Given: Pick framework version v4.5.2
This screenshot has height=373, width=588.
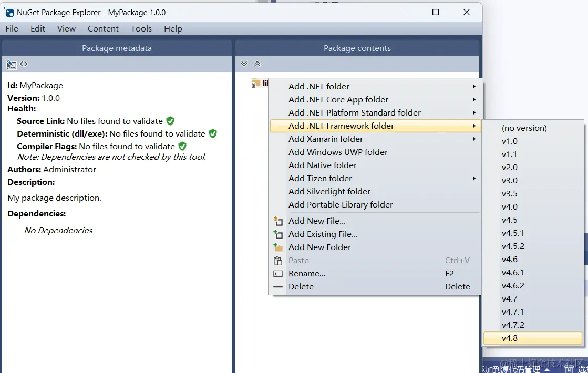Looking at the screenshot, I should click(x=533, y=246).
